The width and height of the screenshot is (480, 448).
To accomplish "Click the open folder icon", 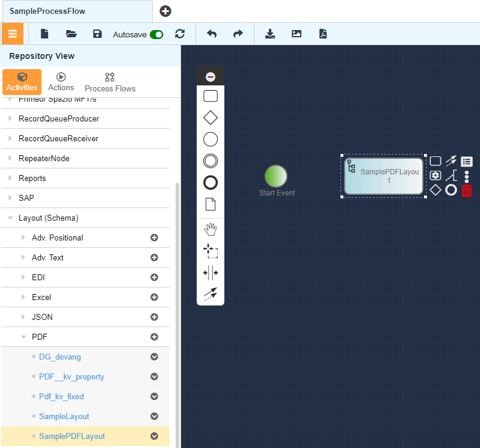I will [x=72, y=34].
